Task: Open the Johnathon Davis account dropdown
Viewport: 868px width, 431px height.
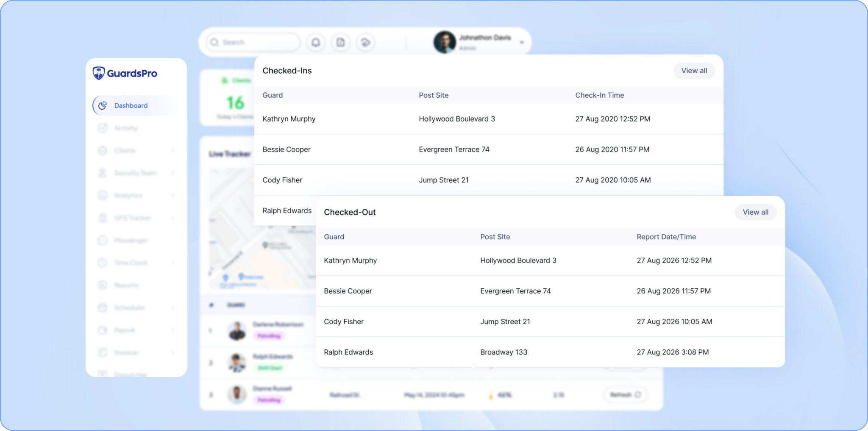Action: click(522, 42)
